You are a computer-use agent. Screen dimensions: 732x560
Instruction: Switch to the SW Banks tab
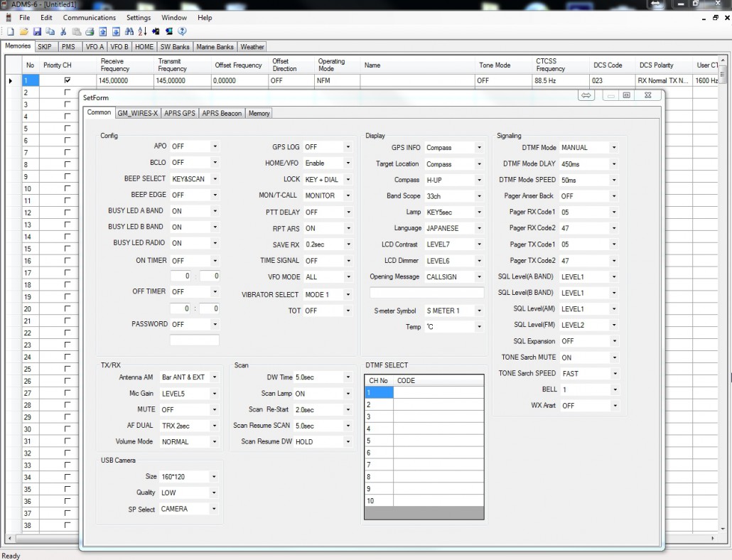pos(175,47)
